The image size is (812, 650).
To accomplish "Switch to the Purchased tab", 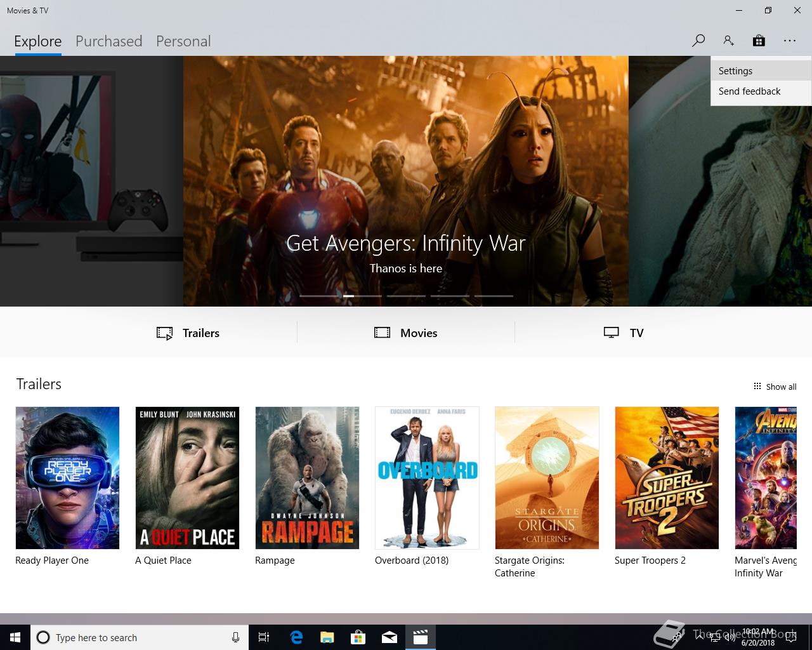I will point(109,41).
